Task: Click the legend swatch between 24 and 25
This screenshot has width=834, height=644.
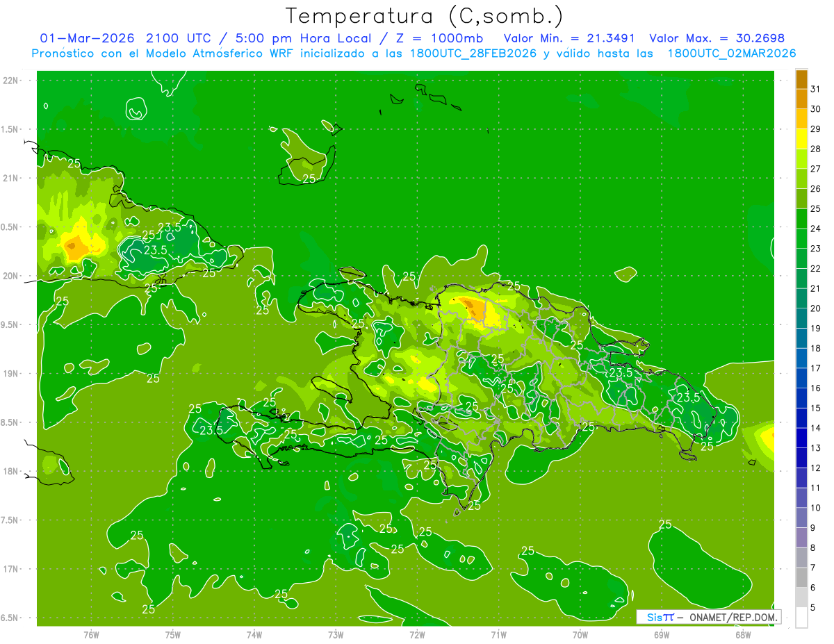Action: click(801, 219)
